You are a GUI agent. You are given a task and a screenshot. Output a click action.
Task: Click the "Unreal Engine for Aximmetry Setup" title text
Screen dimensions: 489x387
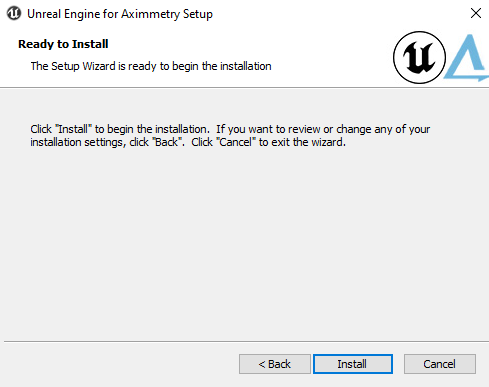(120, 14)
